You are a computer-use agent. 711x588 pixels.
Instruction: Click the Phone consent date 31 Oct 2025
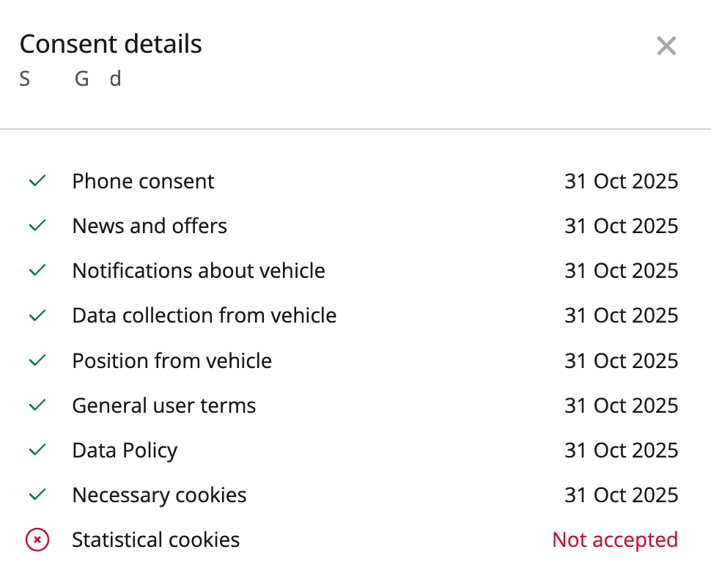(621, 181)
